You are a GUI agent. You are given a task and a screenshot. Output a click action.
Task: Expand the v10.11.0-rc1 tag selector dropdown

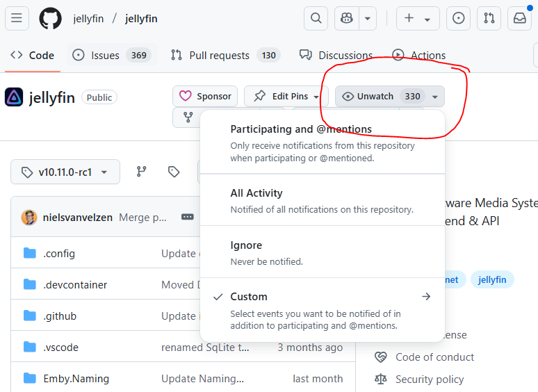[65, 172]
